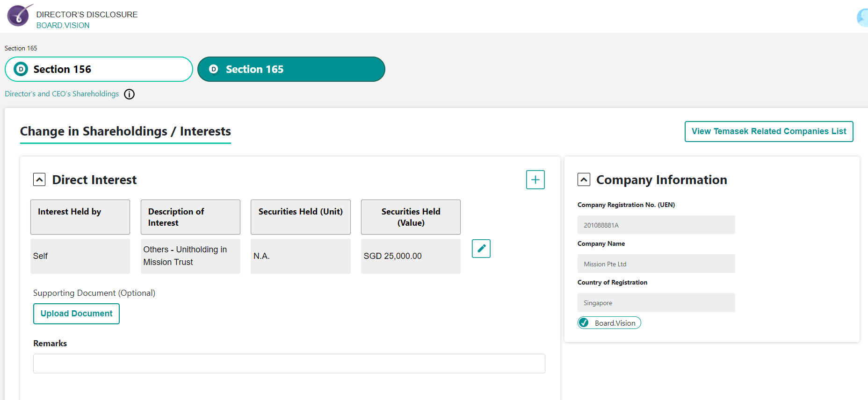Click the Securities Held (Unit) header

(x=301, y=217)
